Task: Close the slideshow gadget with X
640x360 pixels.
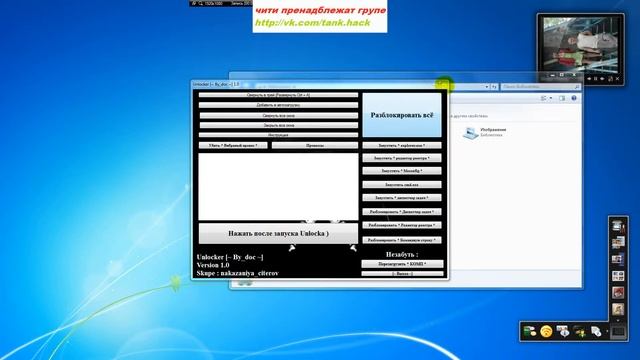Action: pyautogui.click(x=617, y=78)
